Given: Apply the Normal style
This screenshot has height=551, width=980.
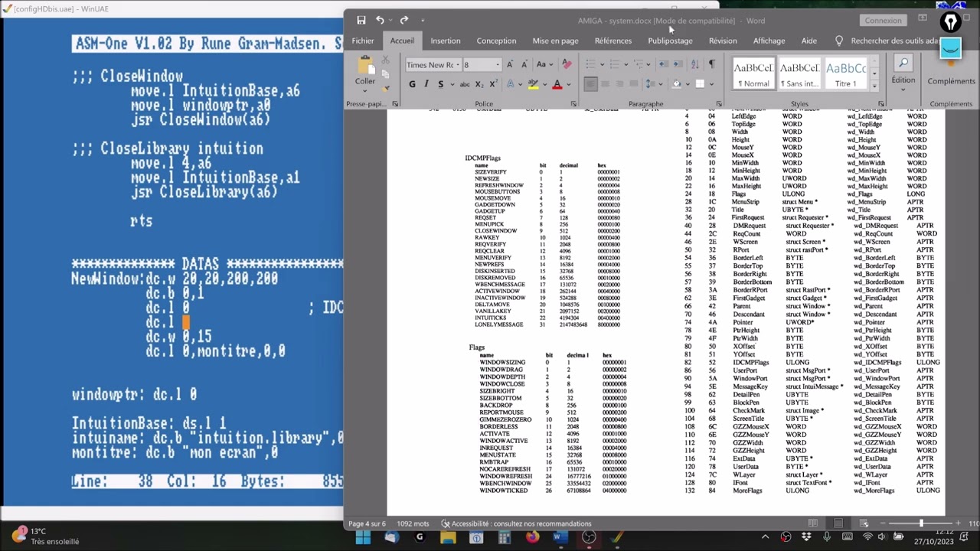Looking at the screenshot, I should 753,73.
